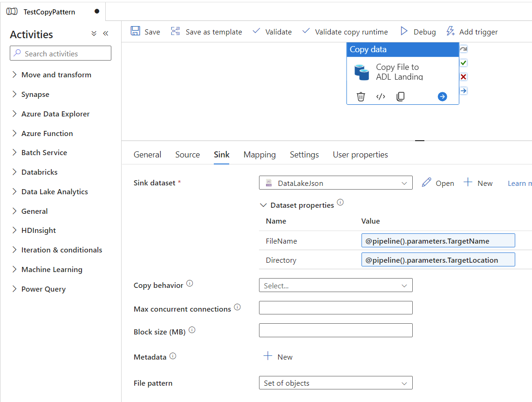Viewport: 532px width, 402px height.
Task: Open activity code view via </> icon
Action: pyautogui.click(x=381, y=97)
